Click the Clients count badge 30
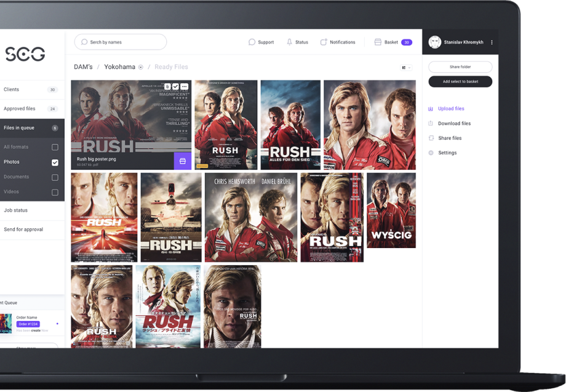This screenshot has width=566, height=392. pos(53,89)
